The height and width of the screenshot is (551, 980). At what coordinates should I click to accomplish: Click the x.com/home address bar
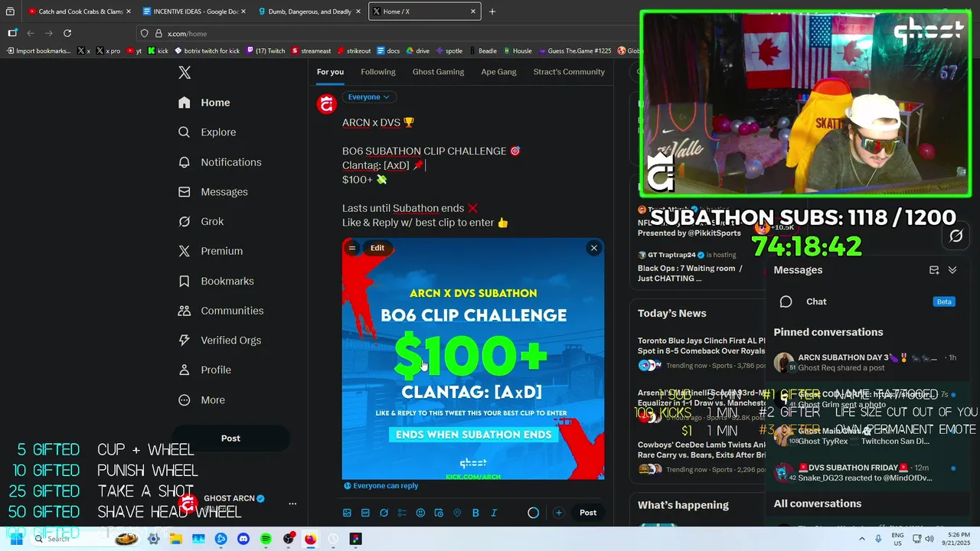tap(383, 34)
